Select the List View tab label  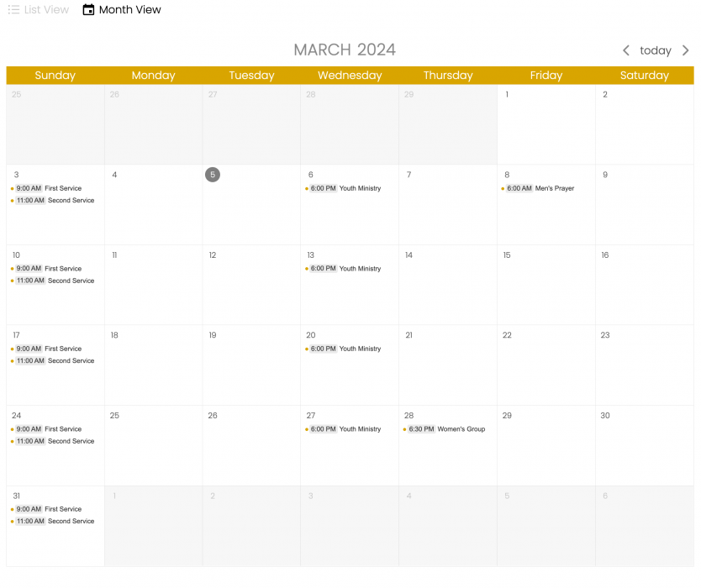(46, 9)
